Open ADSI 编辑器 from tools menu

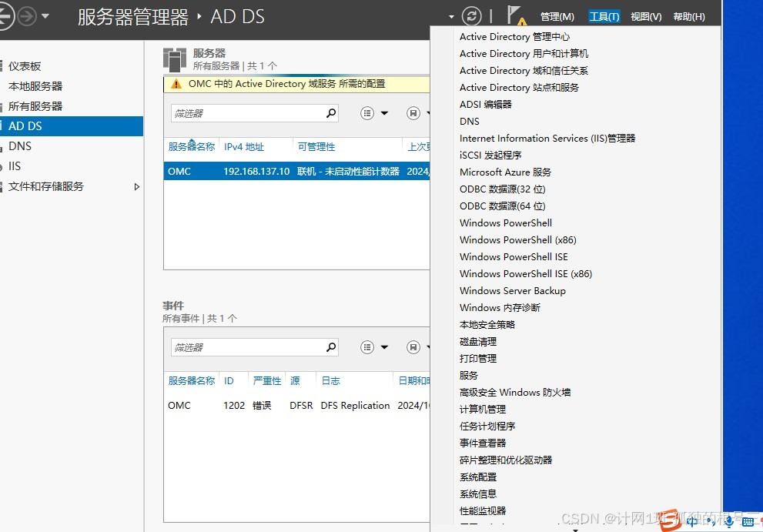(486, 104)
